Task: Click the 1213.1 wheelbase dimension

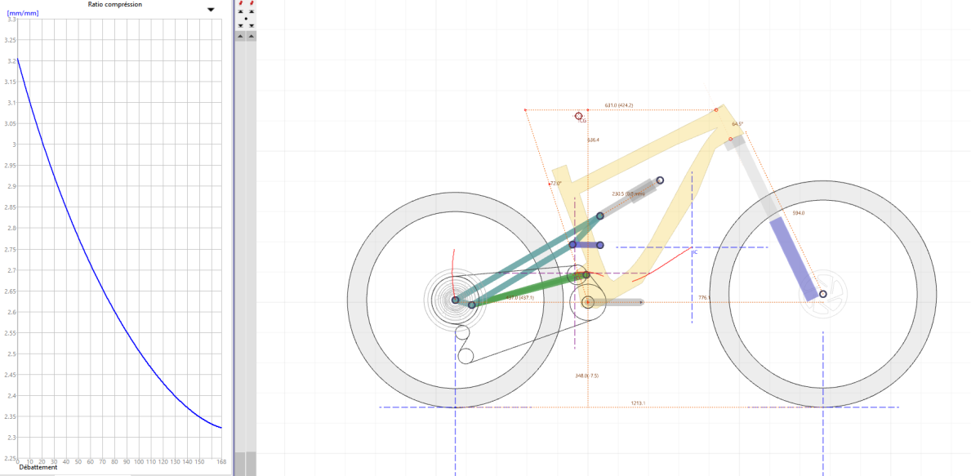Action: coord(639,403)
